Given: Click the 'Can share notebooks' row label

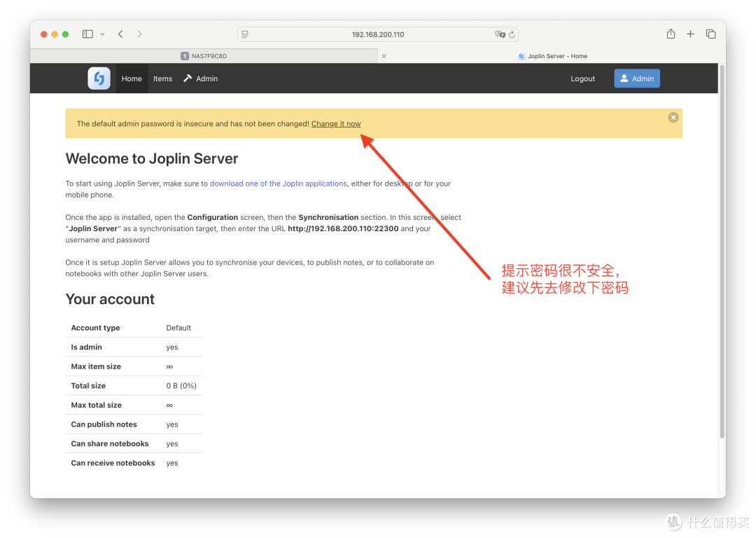Looking at the screenshot, I should [x=109, y=443].
